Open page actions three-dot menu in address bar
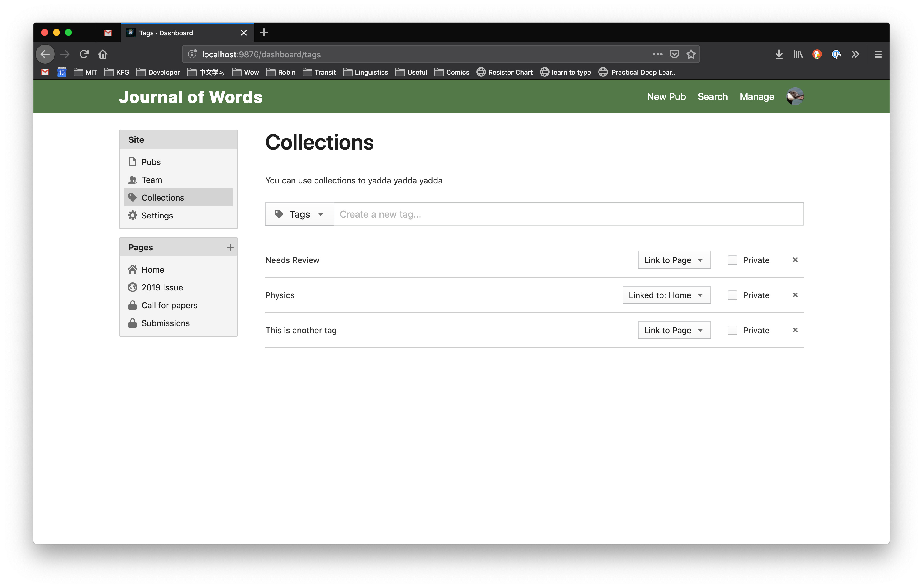The image size is (923, 588). (657, 54)
